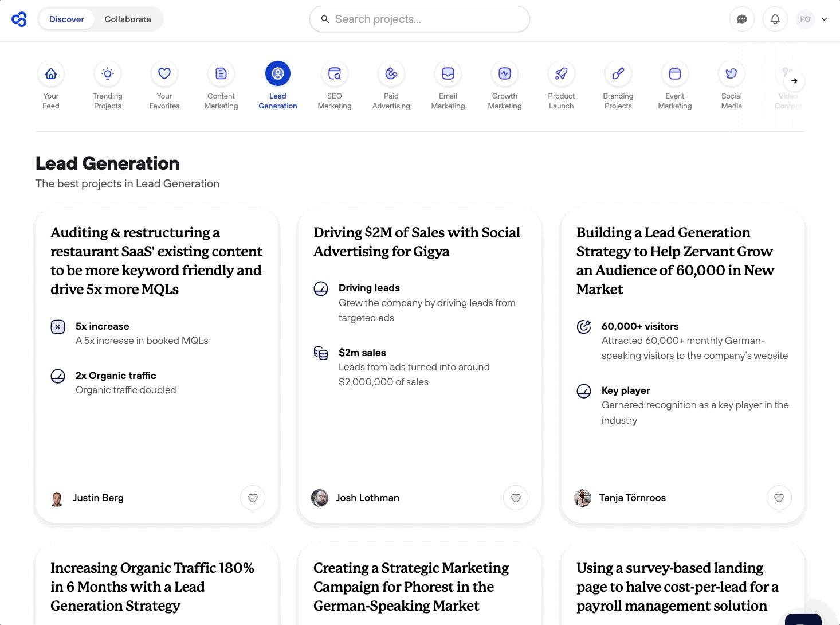This screenshot has width=840, height=625.
Task: Select the Discover tab
Action: pos(66,19)
